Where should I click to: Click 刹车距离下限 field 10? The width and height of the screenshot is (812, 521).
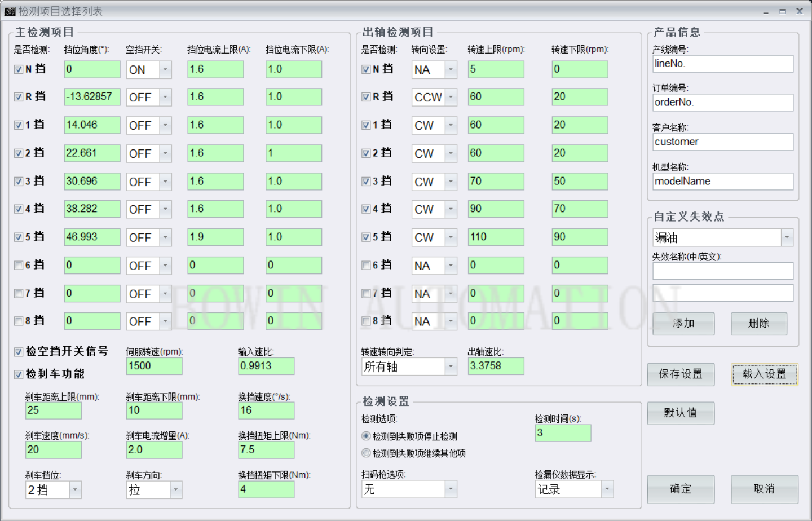pyautogui.click(x=154, y=410)
